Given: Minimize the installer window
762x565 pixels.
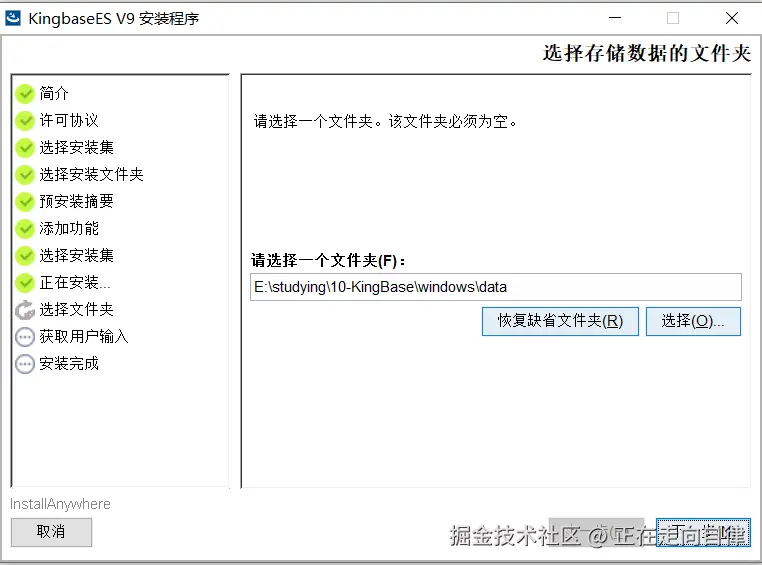Looking at the screenshot, I should [x=615, y=18].
